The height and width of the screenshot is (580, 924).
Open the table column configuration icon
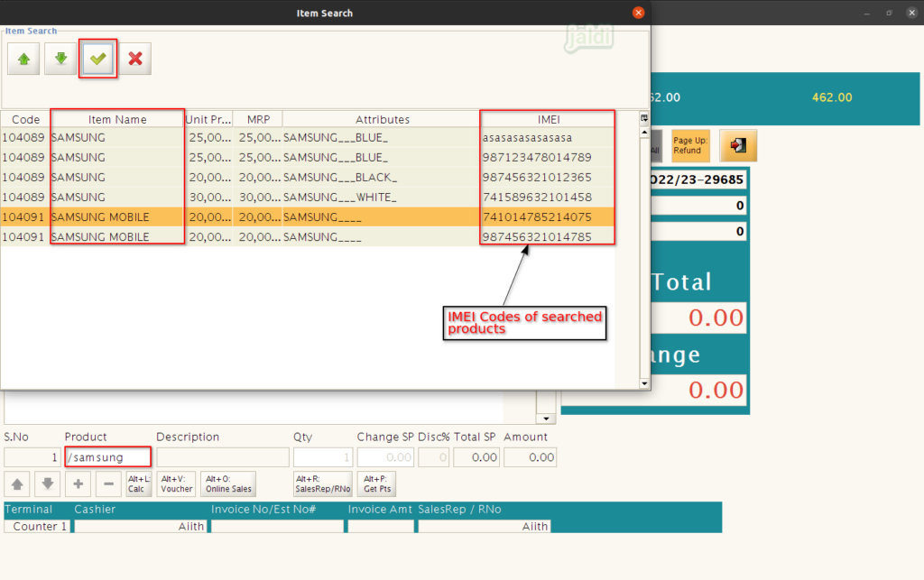pyautogui.click(x=644, y=118)
